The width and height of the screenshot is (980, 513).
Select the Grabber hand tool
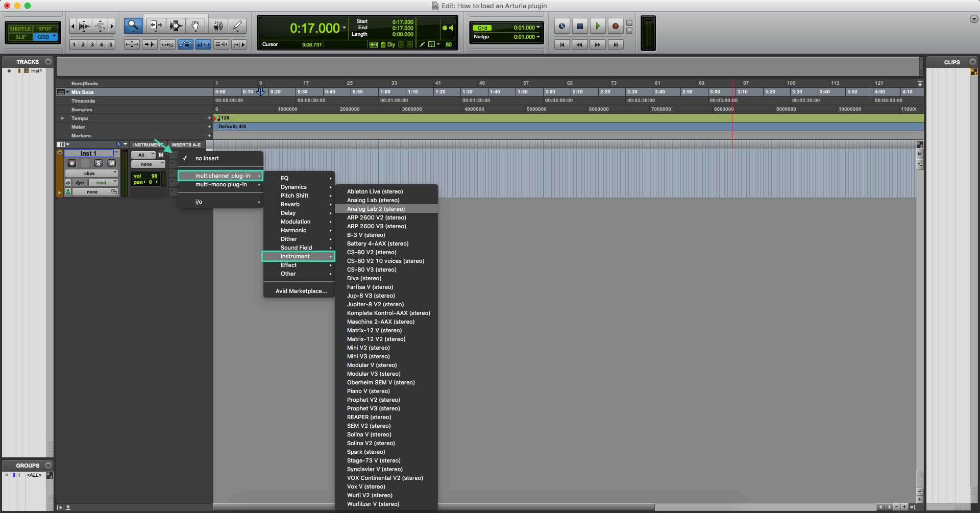195,26
